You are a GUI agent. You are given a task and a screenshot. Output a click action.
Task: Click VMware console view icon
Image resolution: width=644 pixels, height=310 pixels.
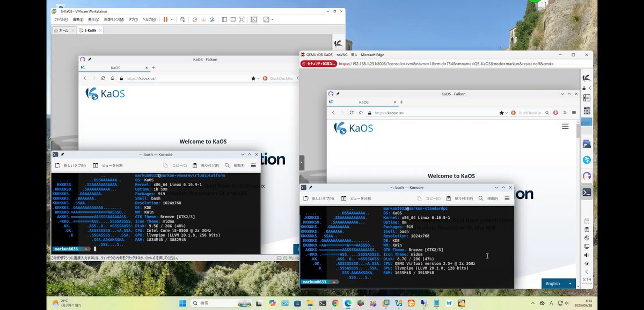[x=254, y=19]
